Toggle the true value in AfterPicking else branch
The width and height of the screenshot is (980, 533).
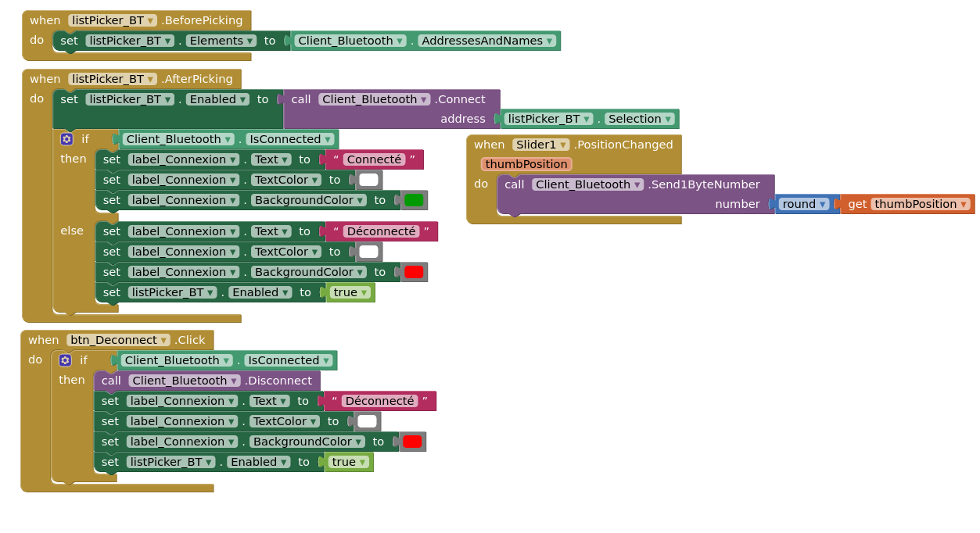(350, 292)
